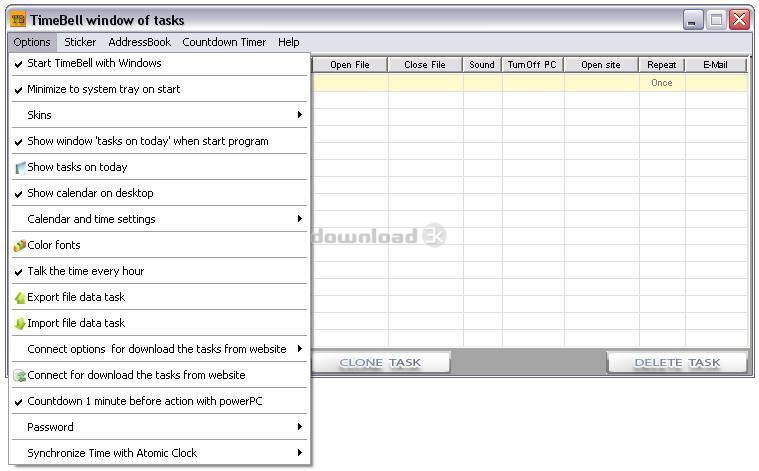Screen dimensions: 759x471
Task: Open the Help menu
Action: coord(288,42)
